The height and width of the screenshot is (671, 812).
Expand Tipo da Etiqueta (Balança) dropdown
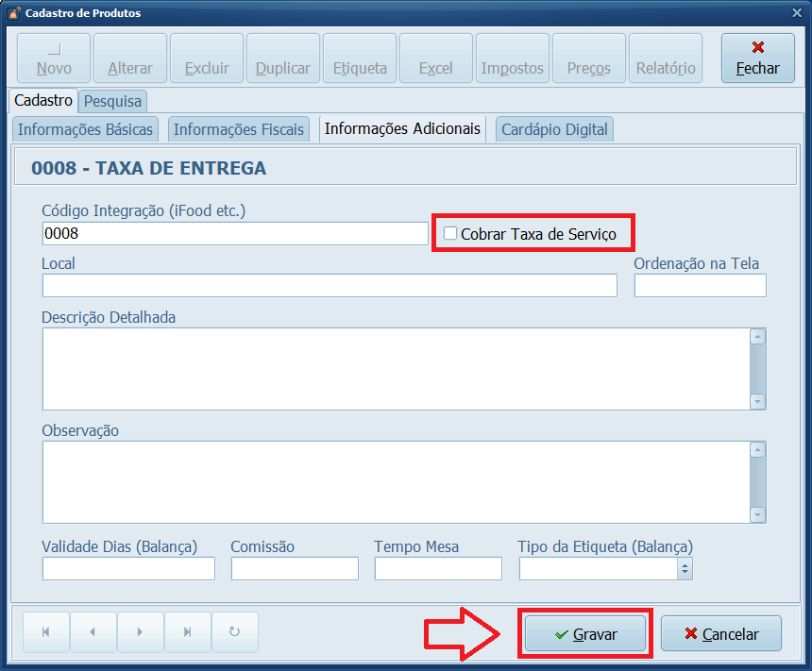685,568
